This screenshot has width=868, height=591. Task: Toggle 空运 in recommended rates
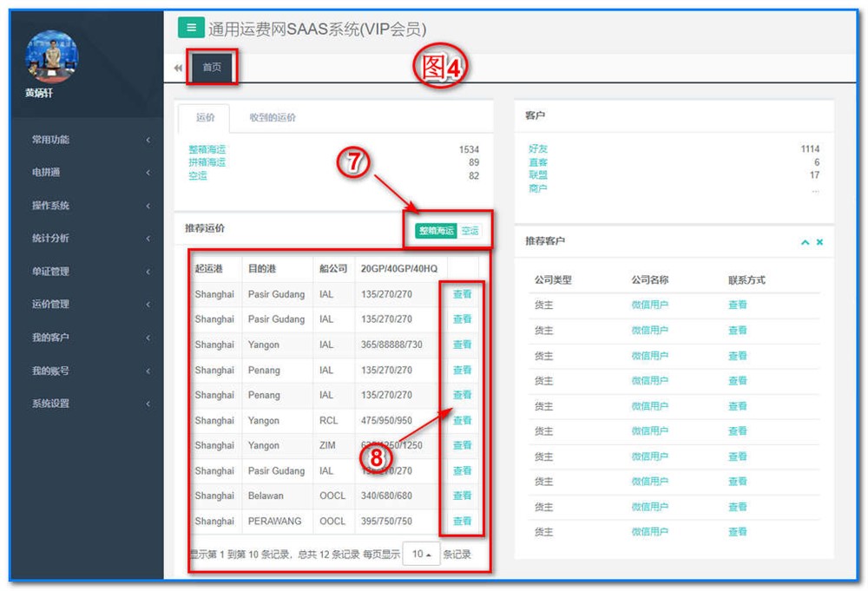[470, 231]
